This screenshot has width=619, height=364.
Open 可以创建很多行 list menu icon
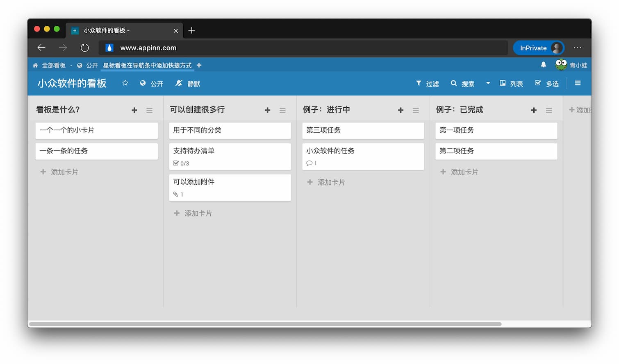(283, 110)
